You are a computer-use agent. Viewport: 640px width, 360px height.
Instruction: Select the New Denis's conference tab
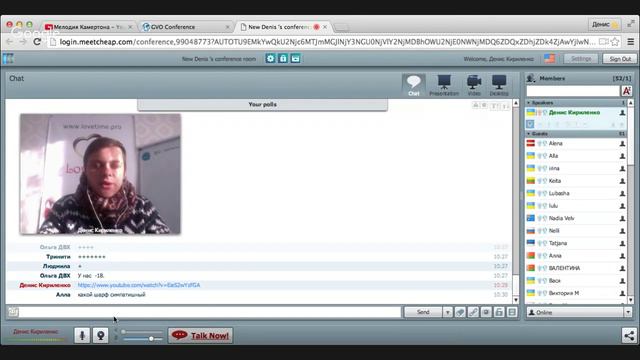pyautogui.click(x=284, y=27)
